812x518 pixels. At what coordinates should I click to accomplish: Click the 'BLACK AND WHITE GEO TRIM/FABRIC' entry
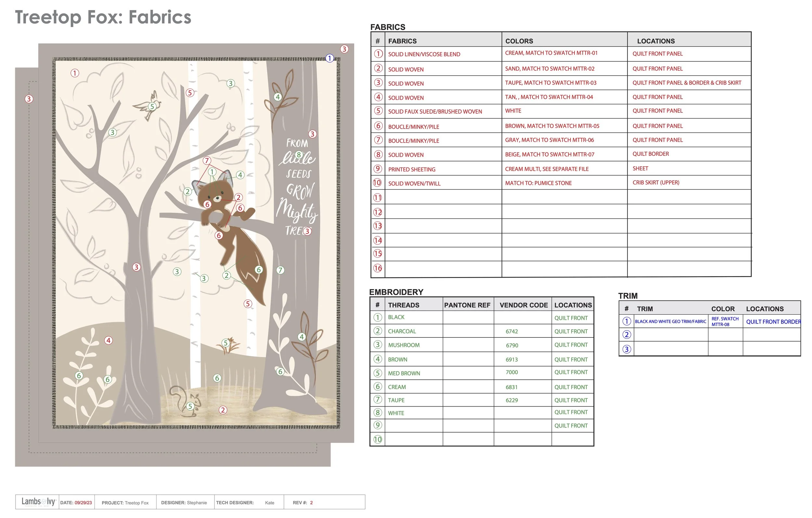[x=670, y=322]
